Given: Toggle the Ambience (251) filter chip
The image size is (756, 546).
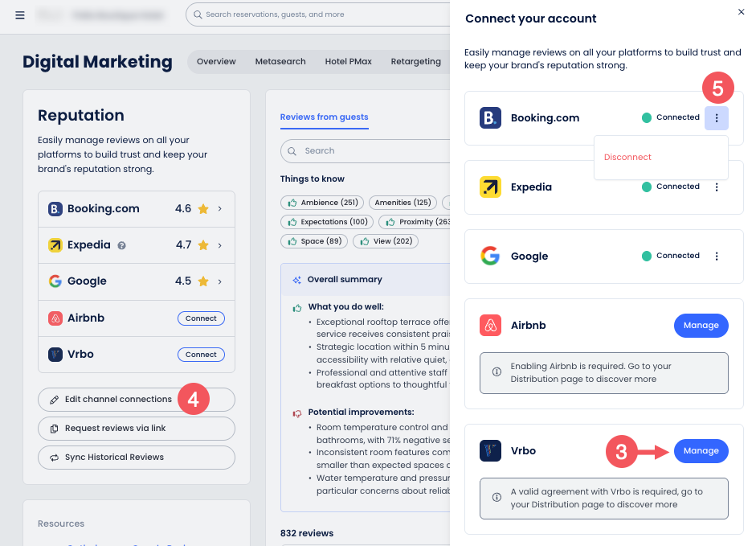Looking at the screenshot, I should (322, 203).
